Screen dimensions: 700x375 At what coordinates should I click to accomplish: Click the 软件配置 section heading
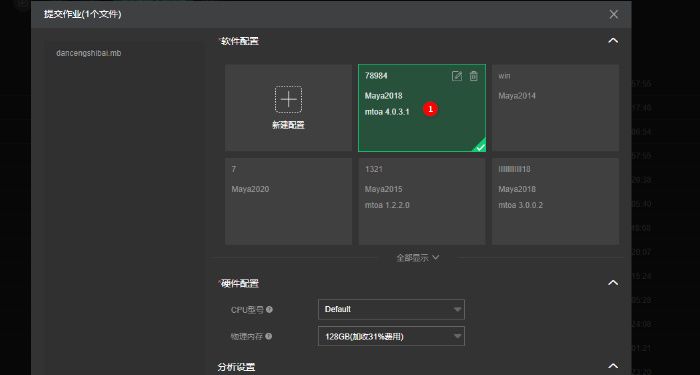240,42
